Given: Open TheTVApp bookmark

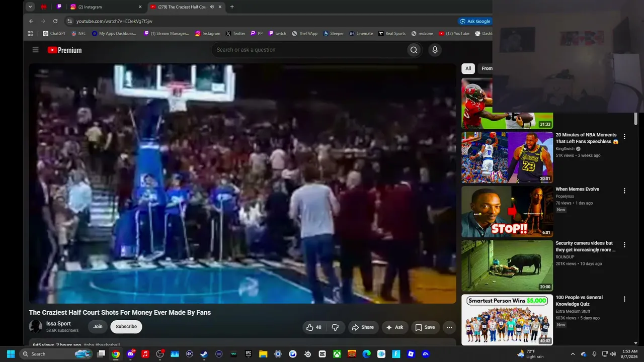Looking at the screenshot, I should [305, 34].
